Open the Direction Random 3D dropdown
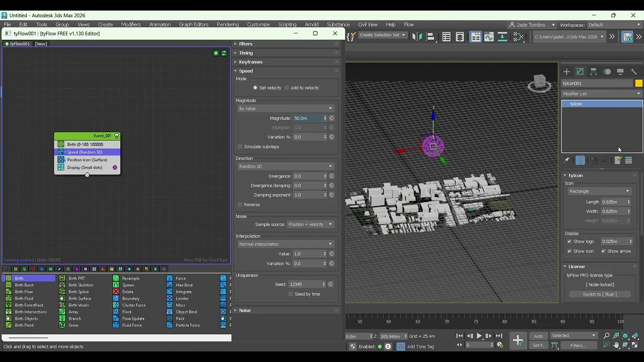This screenshot has height=362, width=644. tap(285, 166)
